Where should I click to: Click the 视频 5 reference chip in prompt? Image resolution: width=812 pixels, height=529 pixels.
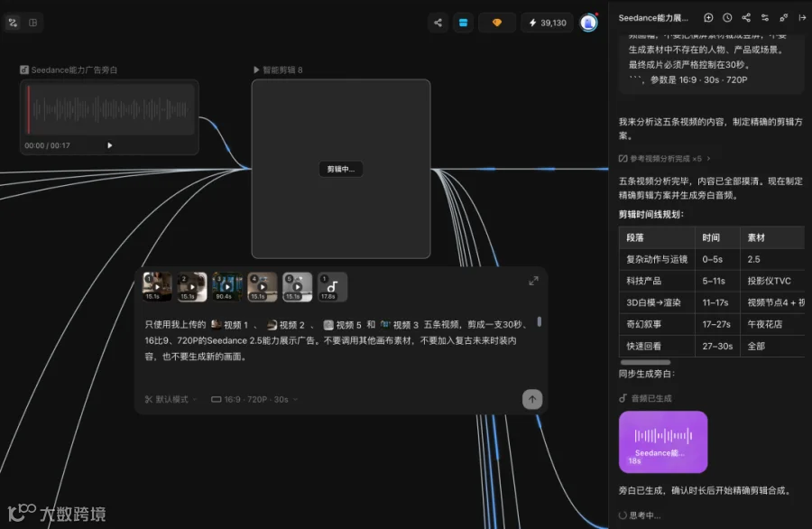342,325
